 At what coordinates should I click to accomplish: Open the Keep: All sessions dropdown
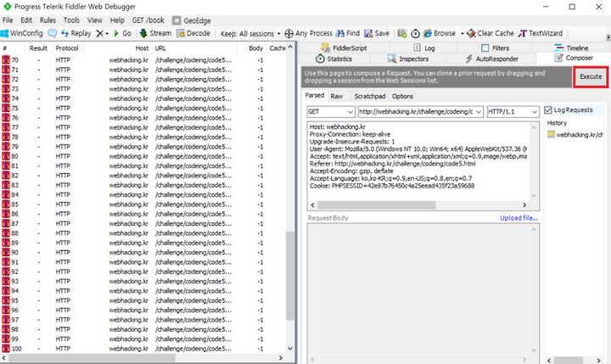(x=250, y=34)
